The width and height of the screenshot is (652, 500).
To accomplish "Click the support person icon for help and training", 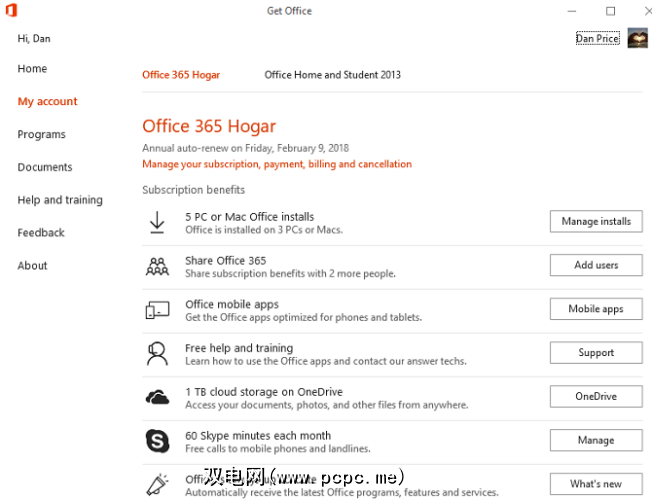I will click(157, 354).
